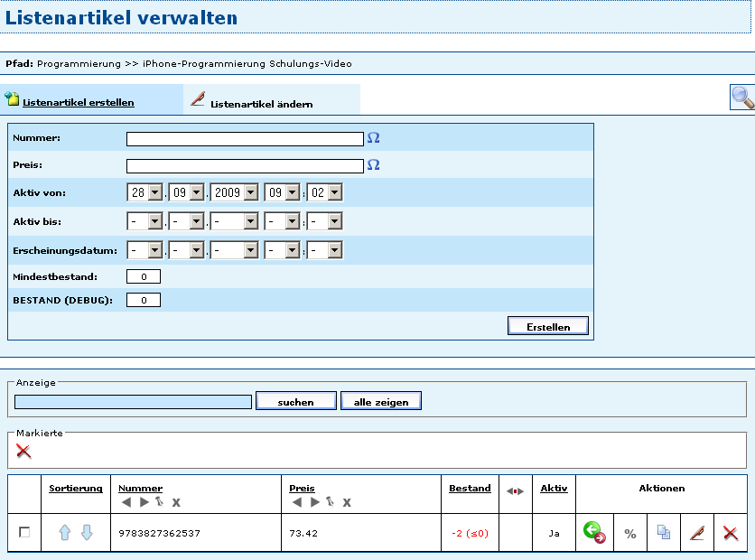Screen dimensions: 755x560
Task: Open the percent discount action for the article
Action: point(630,534)
